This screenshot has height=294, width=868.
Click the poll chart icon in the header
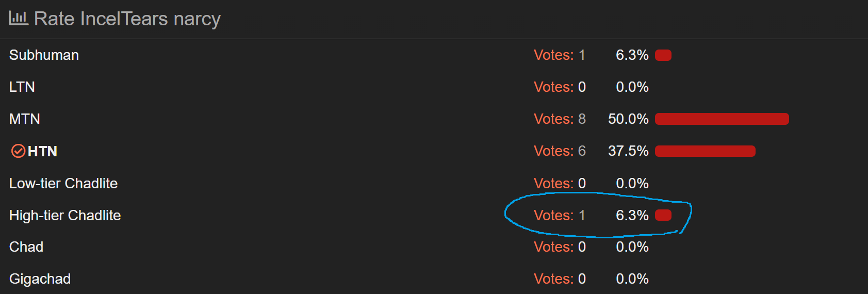(19, 19)
